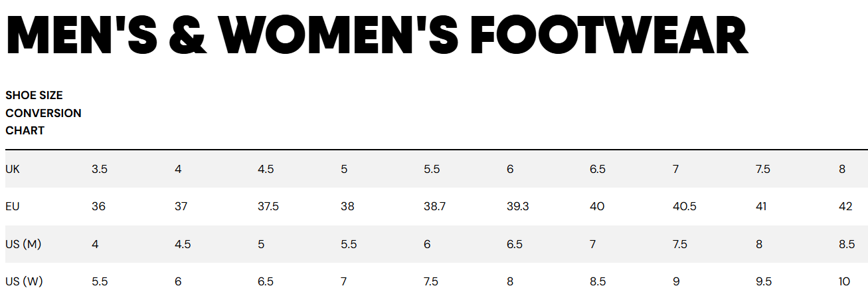Click EU size 37.5 cell

point(268,206)
